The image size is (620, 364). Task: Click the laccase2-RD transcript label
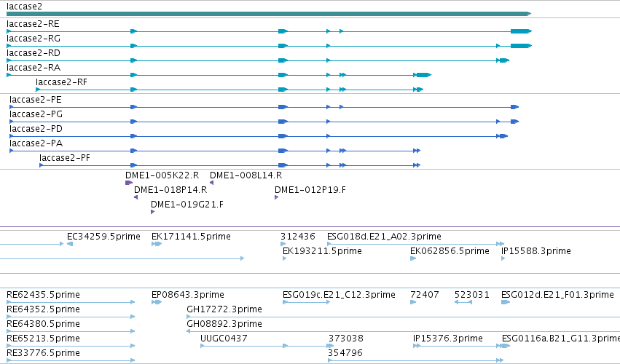34,53
